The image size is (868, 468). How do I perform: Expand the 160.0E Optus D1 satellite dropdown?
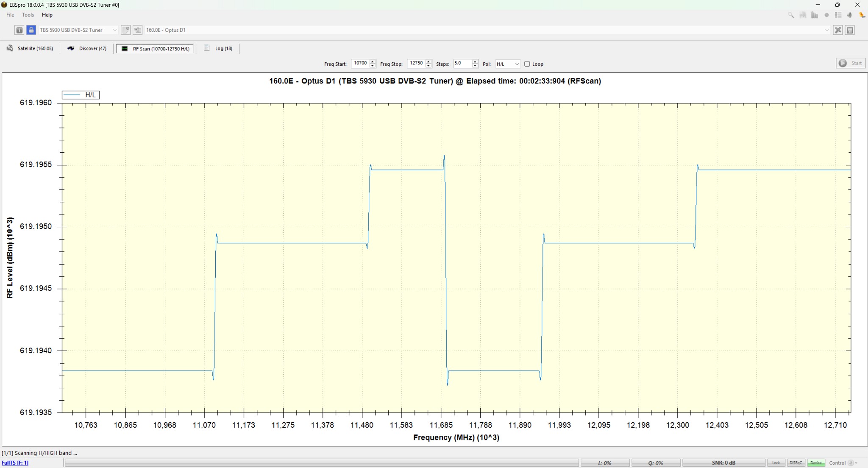[x=826, y=30]
